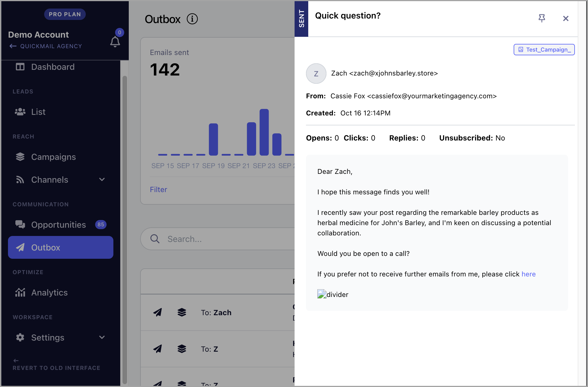The height and width of the screenshot is (387, 588).
Task: Expand the Channels submenu chevron
Action: [102, 180]
